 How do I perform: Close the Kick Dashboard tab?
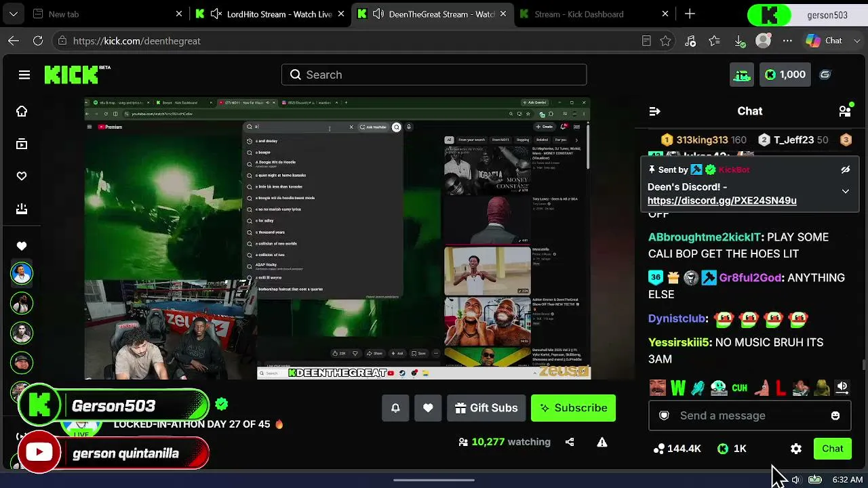pos(665,14)
